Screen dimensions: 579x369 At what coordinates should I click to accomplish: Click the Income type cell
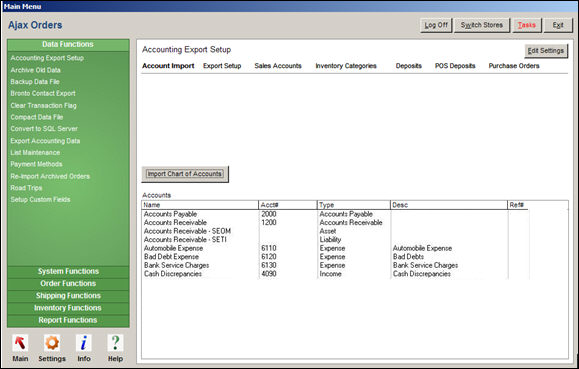coord(330,274)
